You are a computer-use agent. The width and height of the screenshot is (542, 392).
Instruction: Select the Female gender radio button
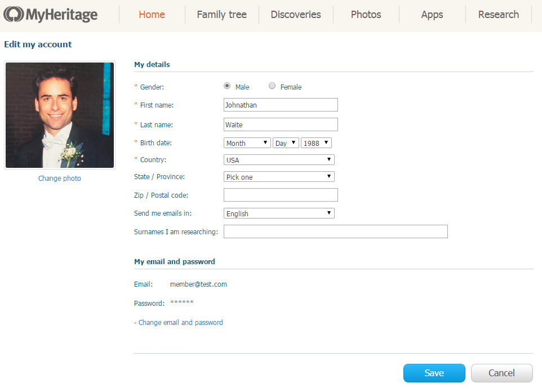tap(272, 86)
